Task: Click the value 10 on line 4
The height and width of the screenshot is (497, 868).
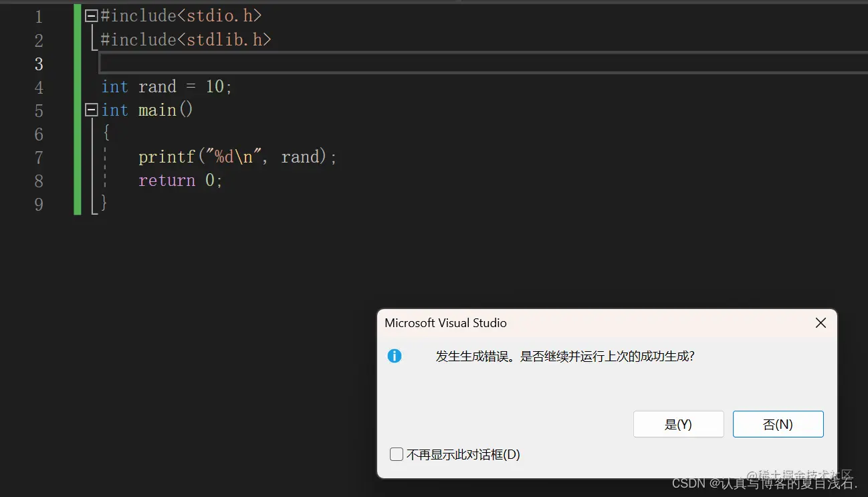Action: (x=215, y=87)
